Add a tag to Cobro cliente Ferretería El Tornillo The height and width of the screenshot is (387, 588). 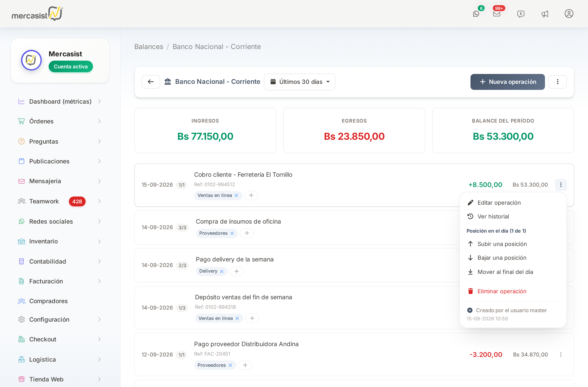[x=251, y=195]
